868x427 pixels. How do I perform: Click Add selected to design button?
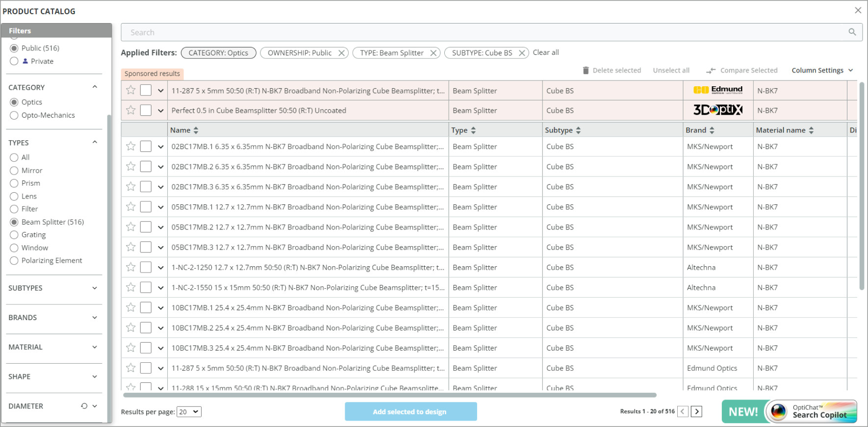(x=410, y=411)
